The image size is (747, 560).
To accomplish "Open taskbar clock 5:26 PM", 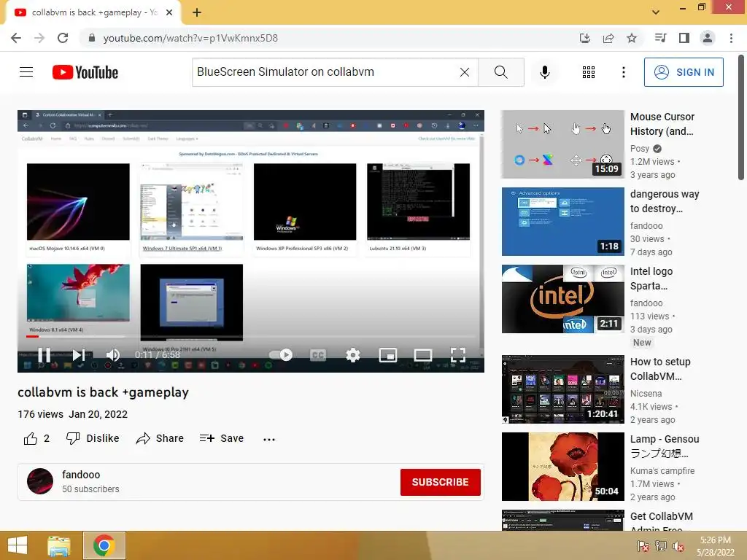I will [x=715, y=545].
